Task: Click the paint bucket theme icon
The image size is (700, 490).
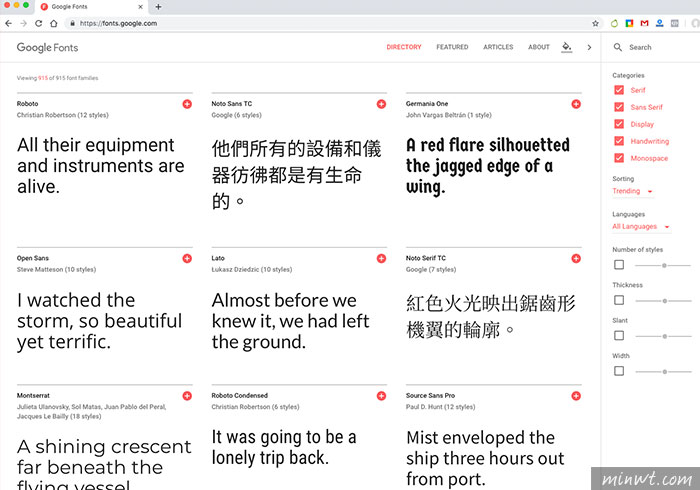Action: click(567, 46)
